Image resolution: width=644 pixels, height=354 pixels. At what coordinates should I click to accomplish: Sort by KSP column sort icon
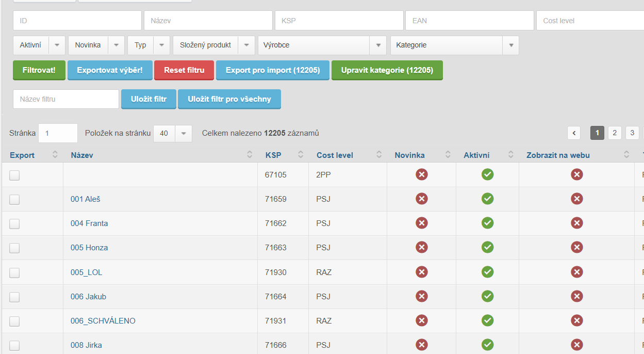click(x=300, y=155)
